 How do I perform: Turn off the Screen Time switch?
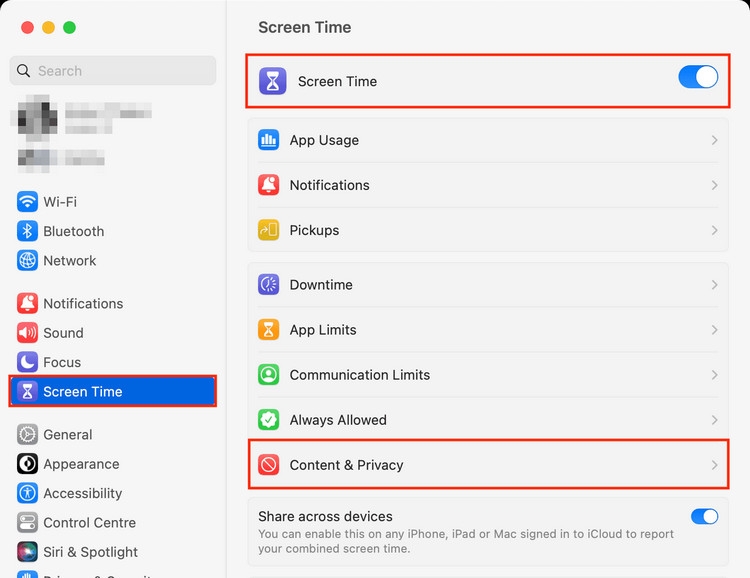pyautogui.click(x=698, y=77)
